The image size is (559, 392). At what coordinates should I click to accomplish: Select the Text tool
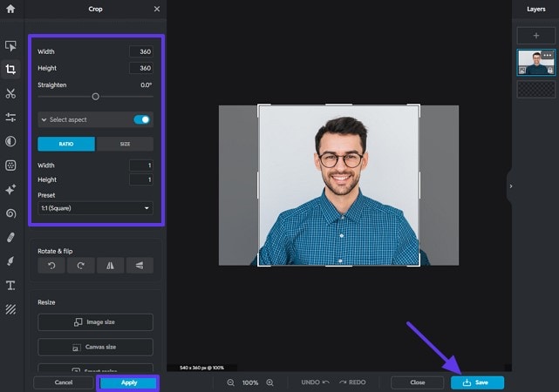click(x=10, y=285)
